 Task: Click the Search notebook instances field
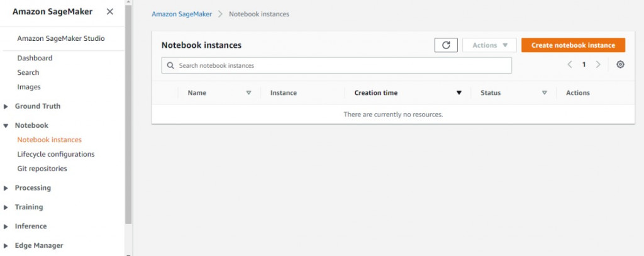(x=336, y=65)
